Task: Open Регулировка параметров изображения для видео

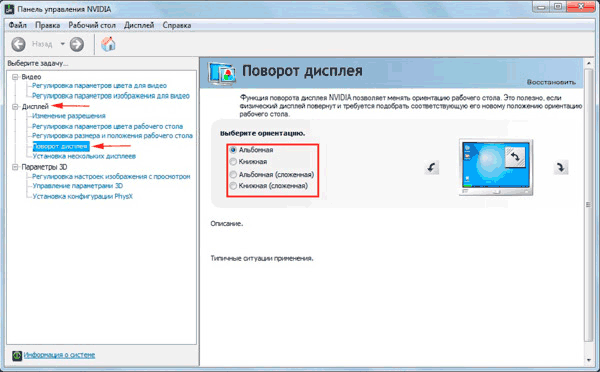Action: [x=111, y=96]
